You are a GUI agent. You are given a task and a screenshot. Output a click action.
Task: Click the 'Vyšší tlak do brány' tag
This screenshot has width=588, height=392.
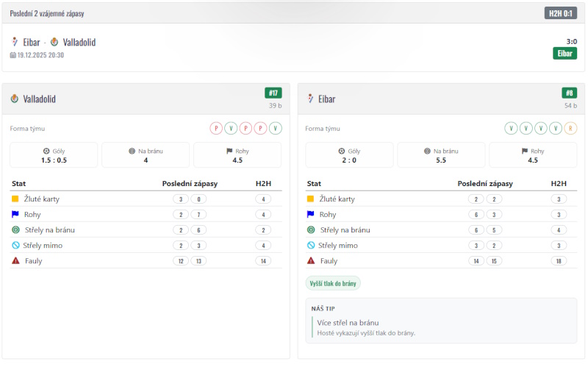tap(333, 283)
